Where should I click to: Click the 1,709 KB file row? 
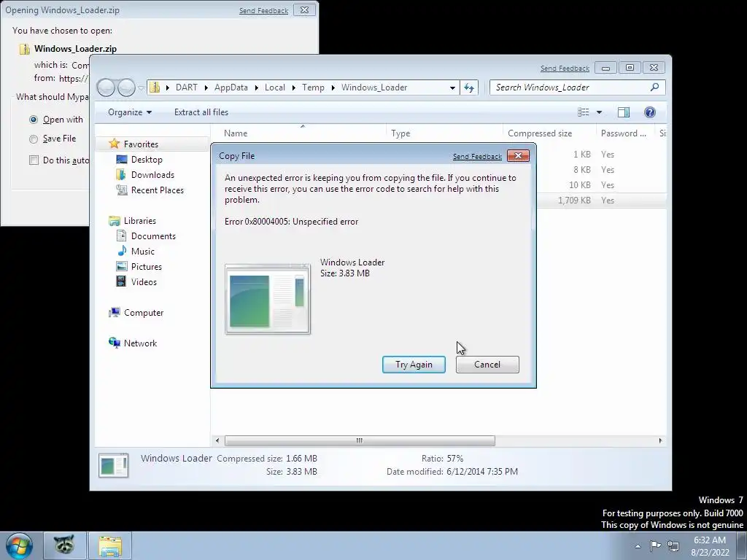click(x=601, y=201)
